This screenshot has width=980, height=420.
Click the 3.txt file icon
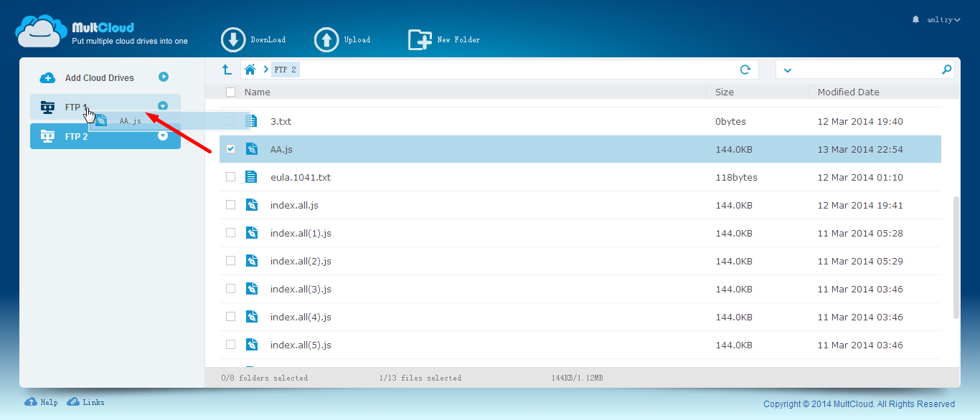click(x=251, y=121)
